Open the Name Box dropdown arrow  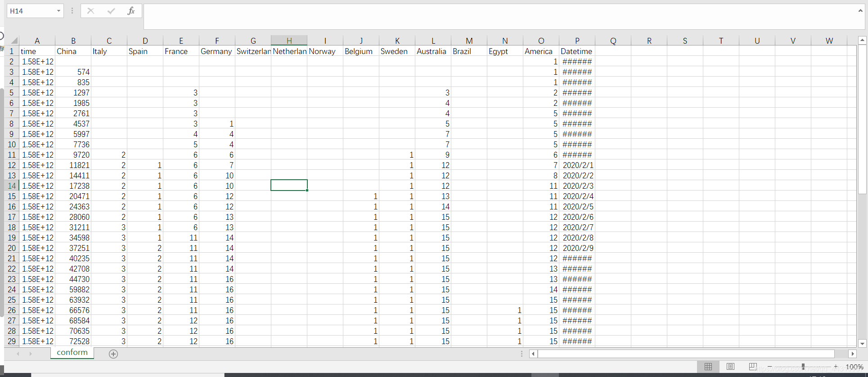coord(58,11)
